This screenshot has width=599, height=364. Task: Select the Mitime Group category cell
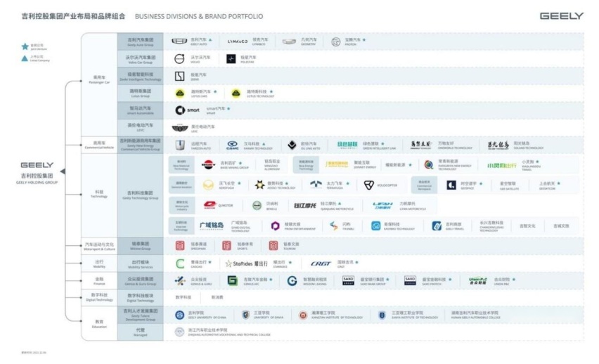[140, 246]
